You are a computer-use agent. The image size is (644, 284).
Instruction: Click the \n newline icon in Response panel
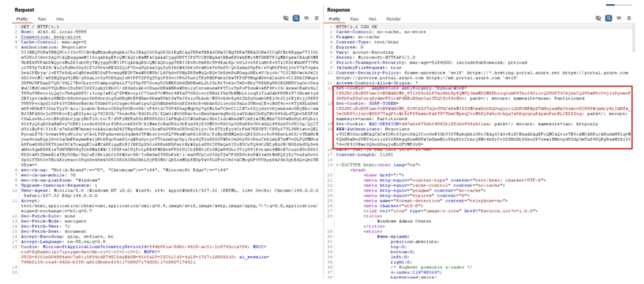619,18
